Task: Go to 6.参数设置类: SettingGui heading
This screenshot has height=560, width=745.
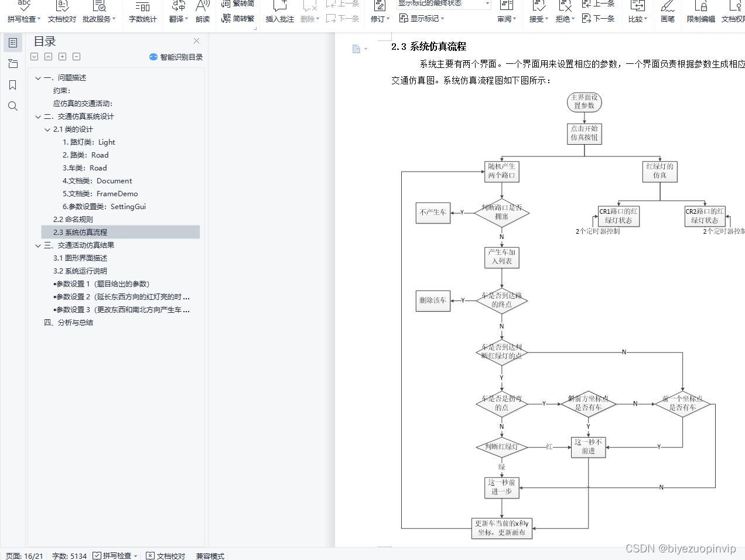Action: point(104,207)
